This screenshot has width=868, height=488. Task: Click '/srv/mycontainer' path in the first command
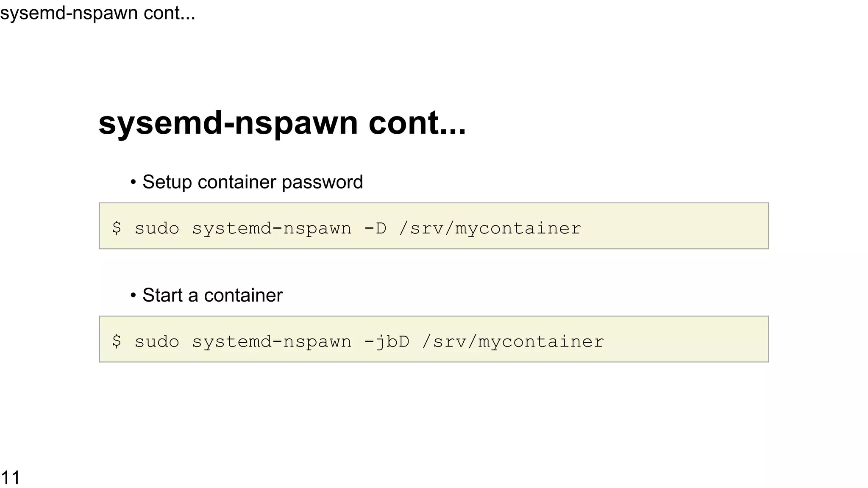point(490,228)
